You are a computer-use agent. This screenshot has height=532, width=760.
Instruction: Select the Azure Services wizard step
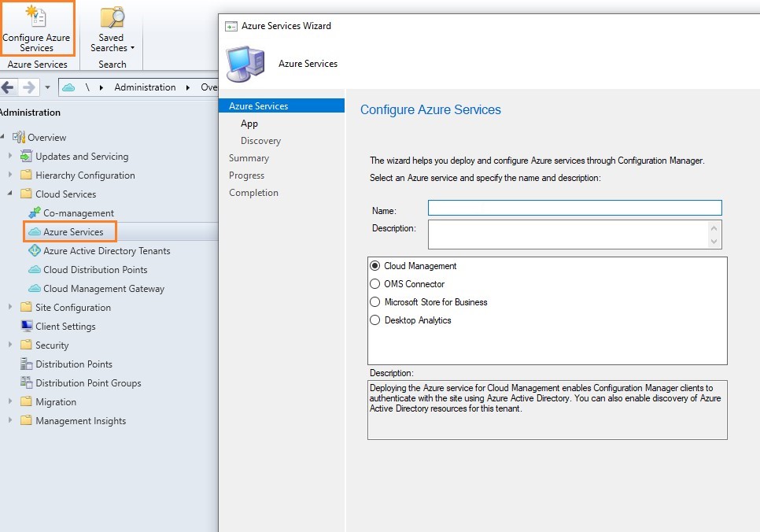coord(282,105)
